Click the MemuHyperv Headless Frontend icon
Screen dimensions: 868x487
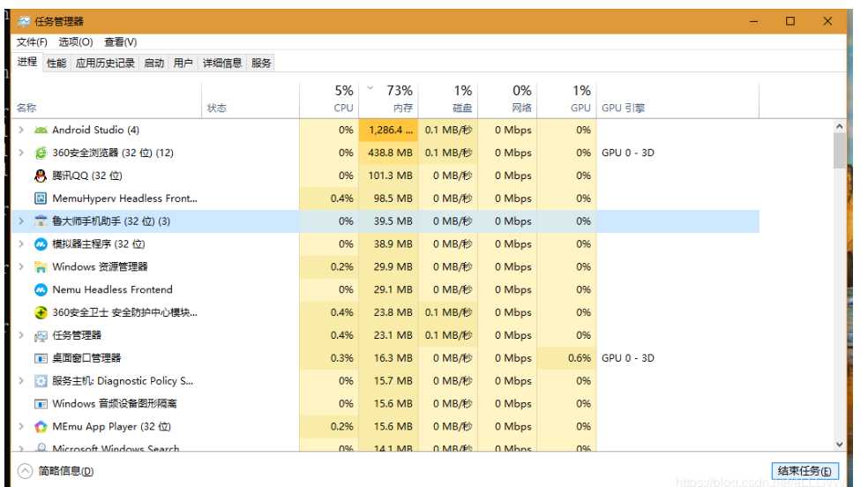[41, 199]
